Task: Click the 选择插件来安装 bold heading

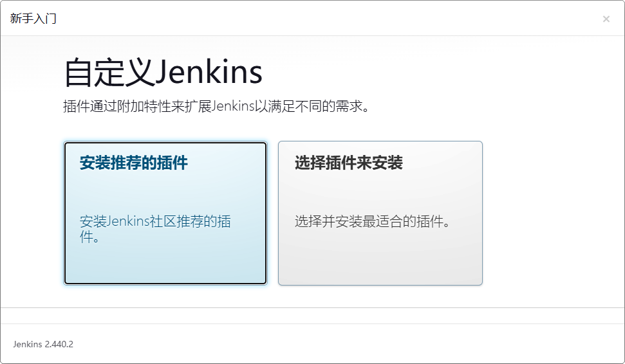Action: (349, 163)
